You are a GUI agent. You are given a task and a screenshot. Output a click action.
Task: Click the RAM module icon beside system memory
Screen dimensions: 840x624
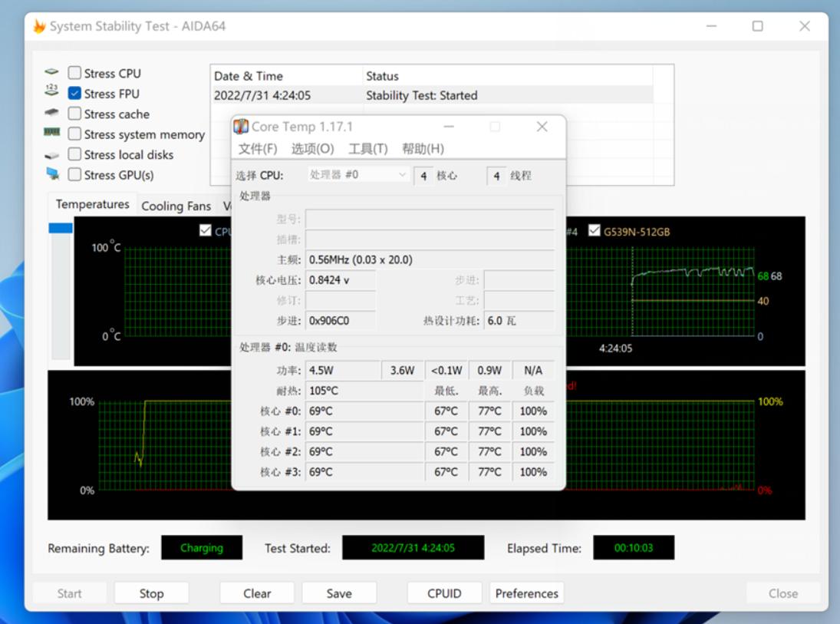(51, 133)
